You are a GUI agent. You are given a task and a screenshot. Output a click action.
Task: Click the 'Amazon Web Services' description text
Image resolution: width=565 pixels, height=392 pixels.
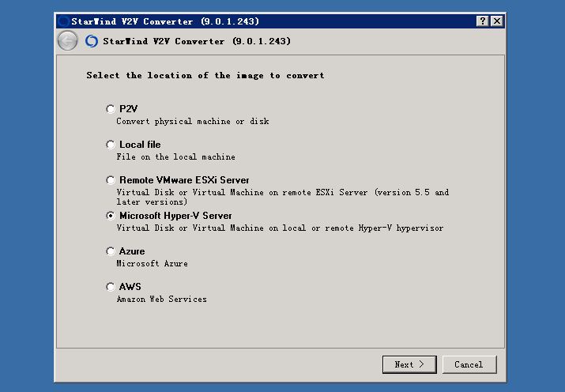pyautogui.click(x=162, y=300)
